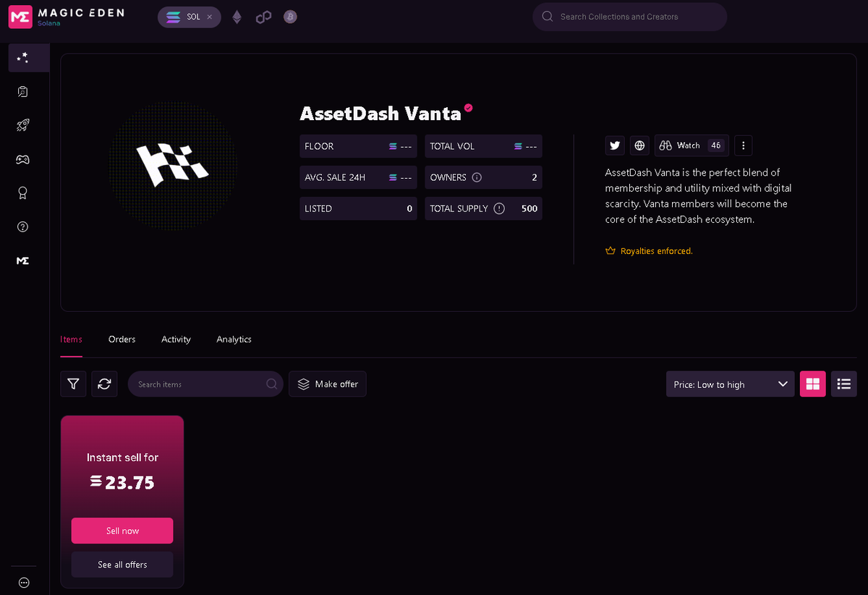Select the SOL chain chip
The width and height of the screenshot is (868, 595).
[x=189, y=17]
